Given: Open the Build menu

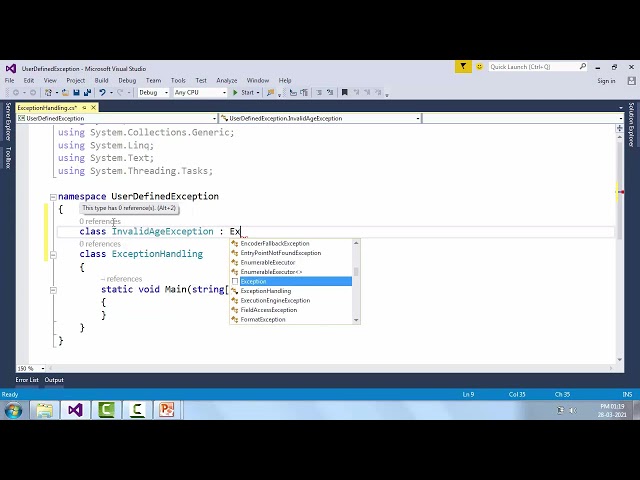Looking at the screenshot, I should click(101, 80).
